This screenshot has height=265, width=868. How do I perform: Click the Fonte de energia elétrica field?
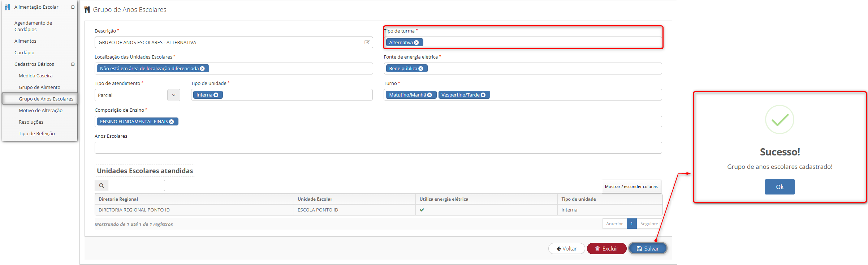[x=523, y=69]
